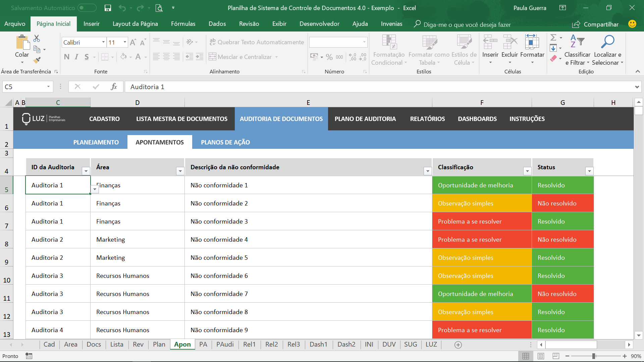The image size is (644, 362).
Task: Open Status column filter dropdown
Action: [589, 171]
